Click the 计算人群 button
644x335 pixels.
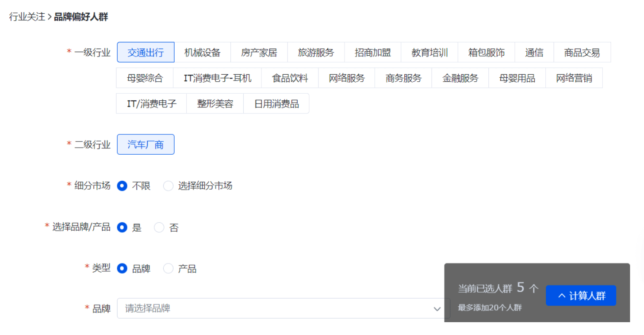pyautogui.click(x=581, y=296)
